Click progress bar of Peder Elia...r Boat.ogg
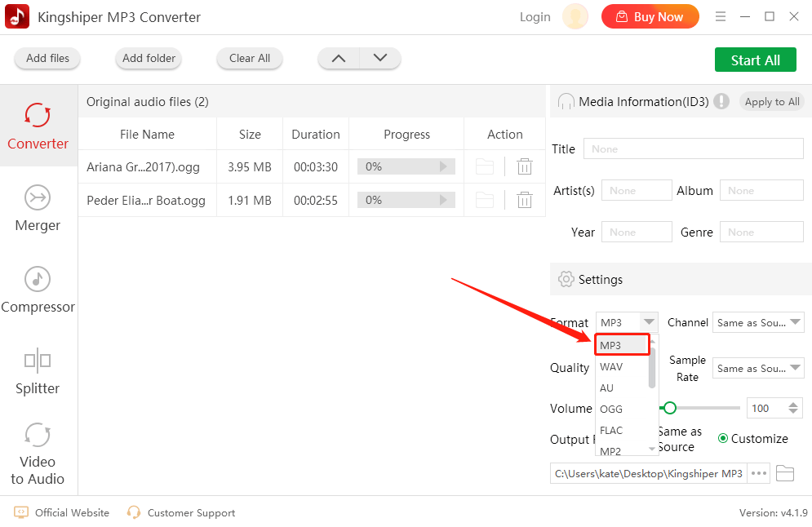The height and width of the screenshot is (527, 812). 406,200
